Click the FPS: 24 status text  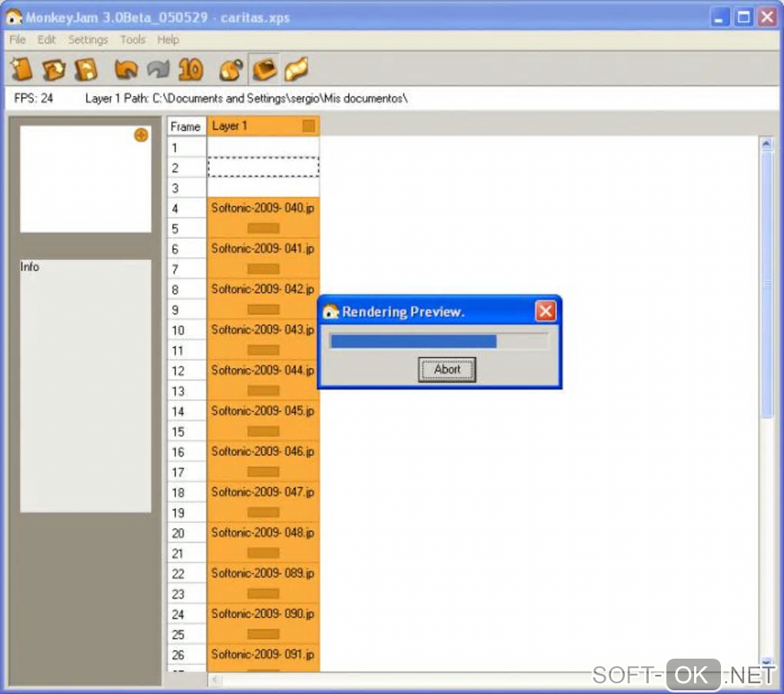click(x=34, y=98)
